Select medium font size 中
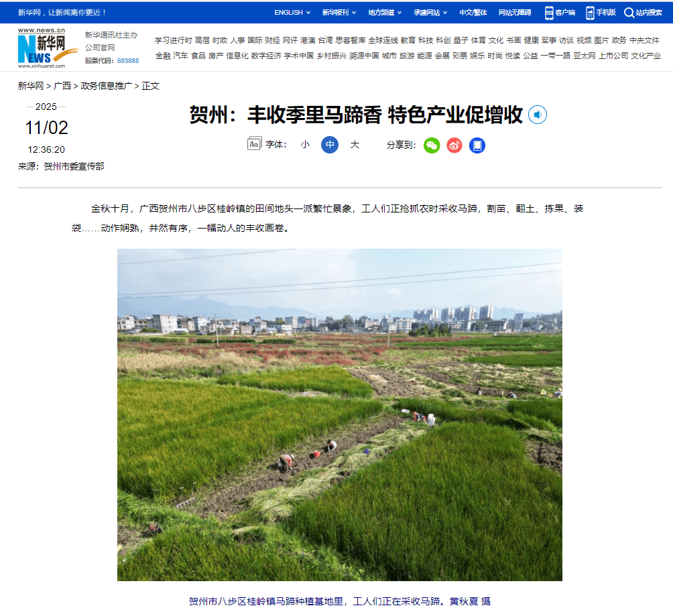Screen dimensions: 673x616 click(330, 144)
